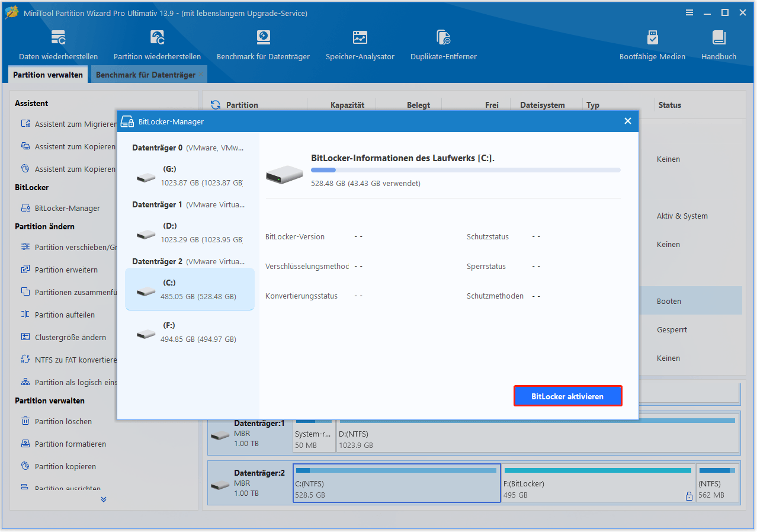Viewport: 757px width, 532px height.
Task: Choose Partition aufteilen in sidebar
Action: click(x=57, y=315)
